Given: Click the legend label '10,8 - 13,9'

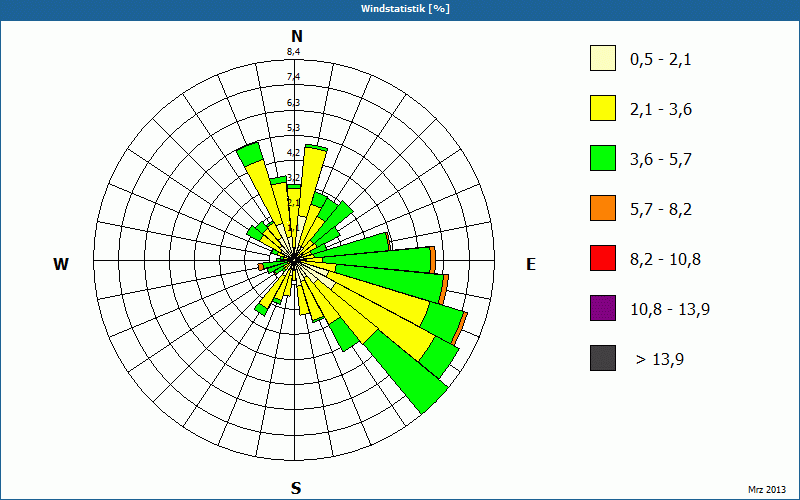Looking at the screenshot, I should [670, 310].
